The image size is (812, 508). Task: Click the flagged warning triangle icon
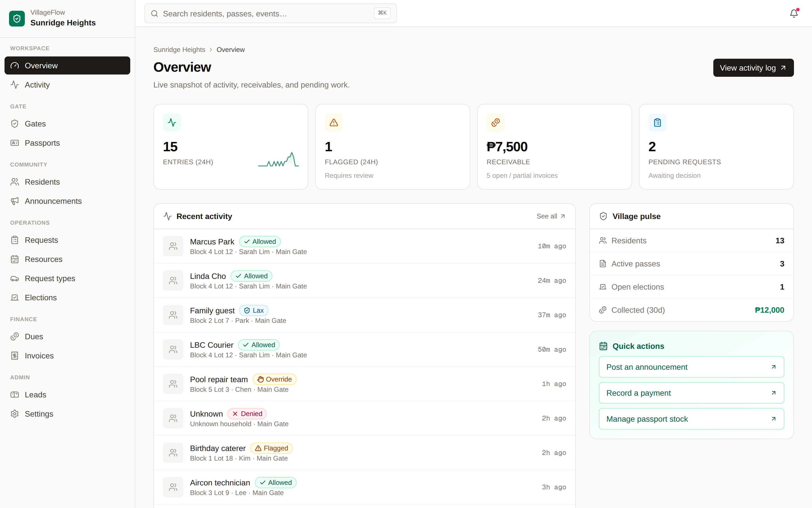point(334,123)
